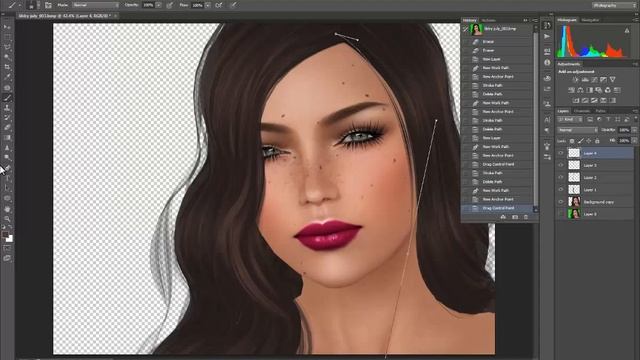
Task: Select the Quick Selection tool
Action: click(7, 57)
